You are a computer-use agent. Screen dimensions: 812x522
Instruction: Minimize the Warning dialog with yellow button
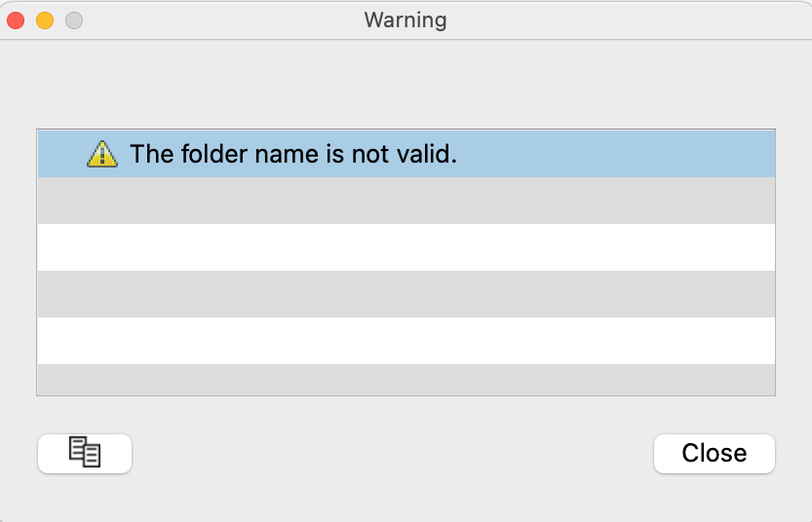point(45,20)
